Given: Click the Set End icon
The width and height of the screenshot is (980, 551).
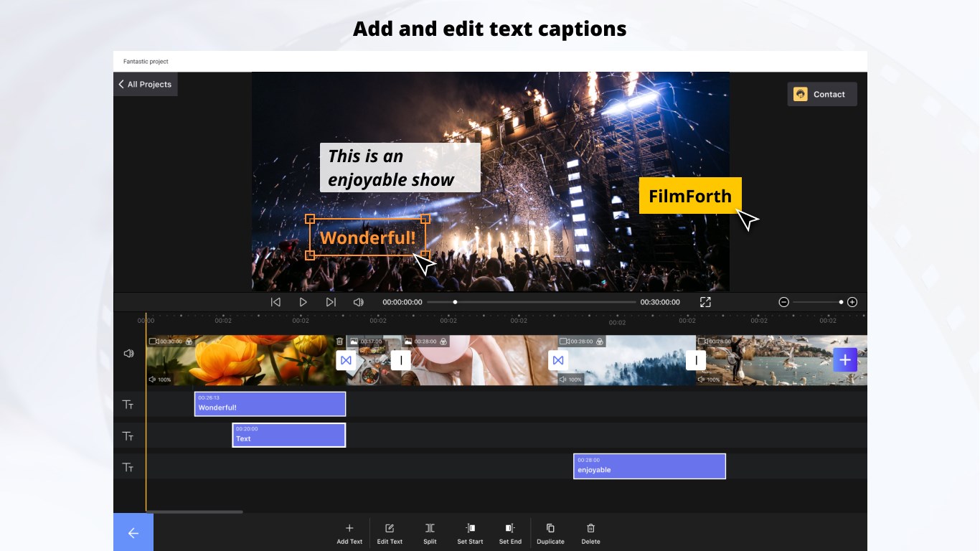Looking at the screenshot, I should coord(510,533).
